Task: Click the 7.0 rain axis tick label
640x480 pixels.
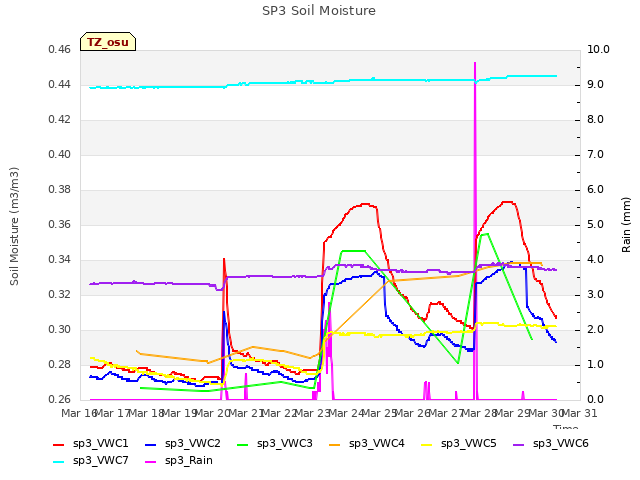Action: 595,155
